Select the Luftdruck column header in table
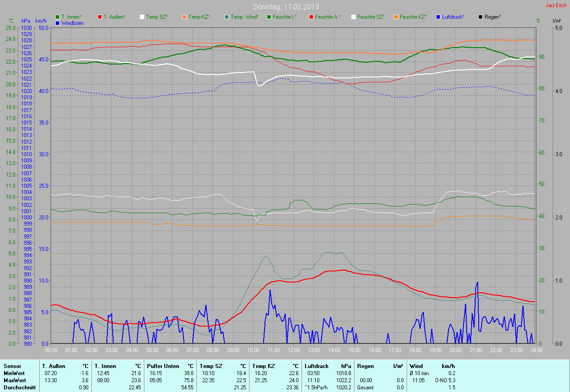Image resolution: width=570 pixels, height=392 pixels. pyautogui.click(x=317, y=366)
